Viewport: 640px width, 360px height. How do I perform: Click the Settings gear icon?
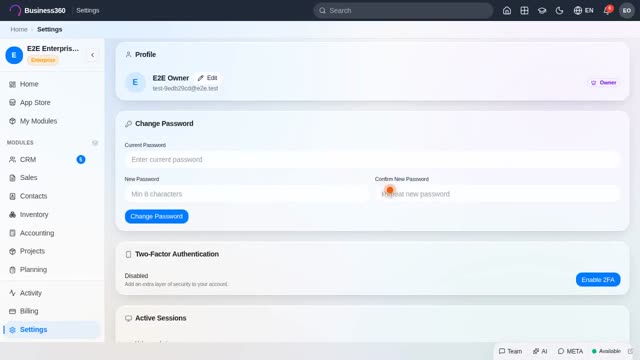12,329
